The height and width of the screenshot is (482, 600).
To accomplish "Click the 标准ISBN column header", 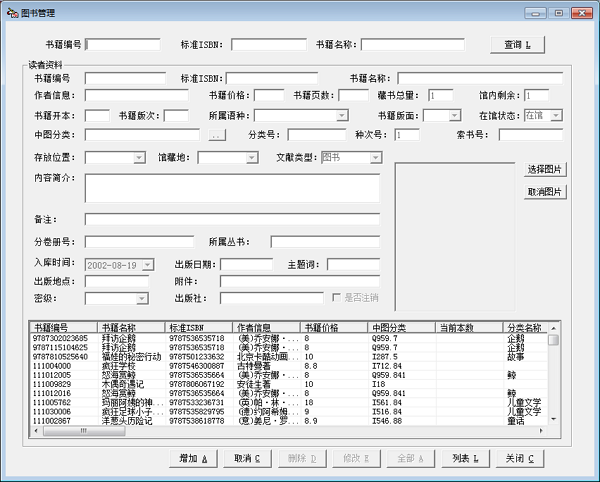I will coord(199,327).
